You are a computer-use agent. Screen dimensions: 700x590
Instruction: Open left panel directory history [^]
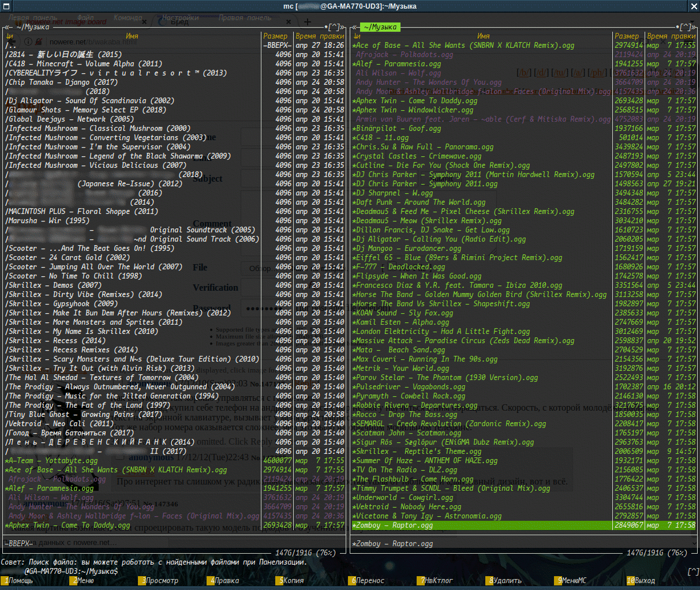(335, 27)
